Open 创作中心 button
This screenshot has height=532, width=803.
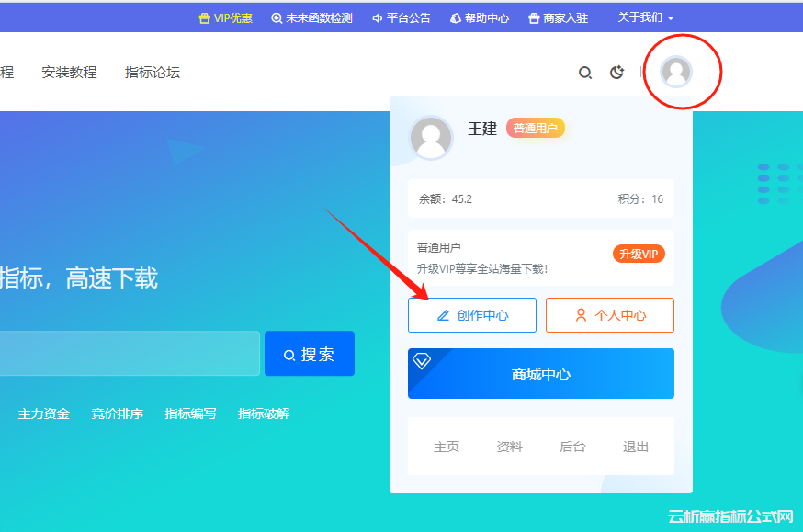(x=472, y=315)
